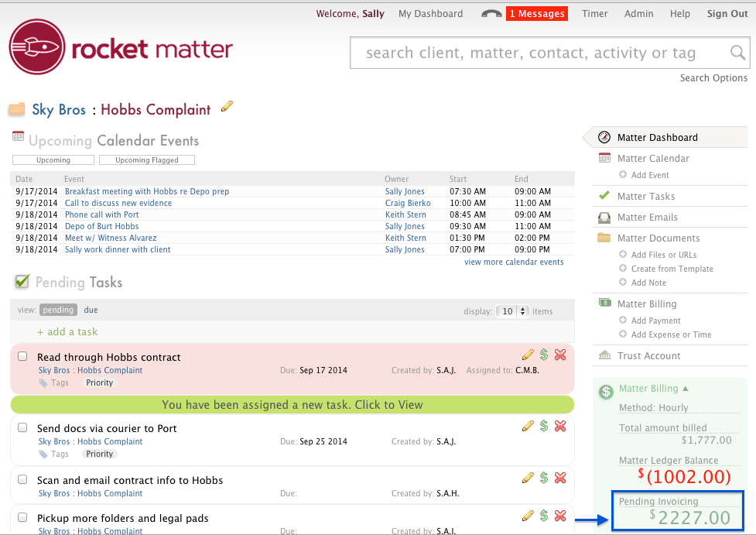
Task: Click the plus icon for Add Event
Action: point(623,175)
